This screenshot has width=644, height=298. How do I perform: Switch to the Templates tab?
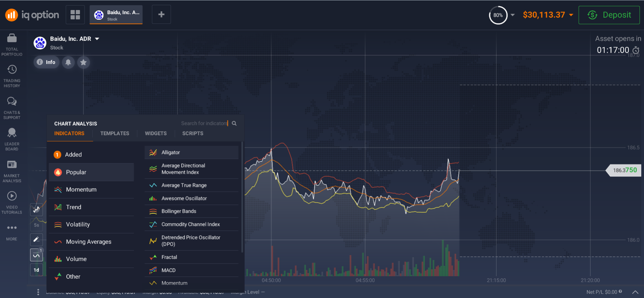pos(115,134)
